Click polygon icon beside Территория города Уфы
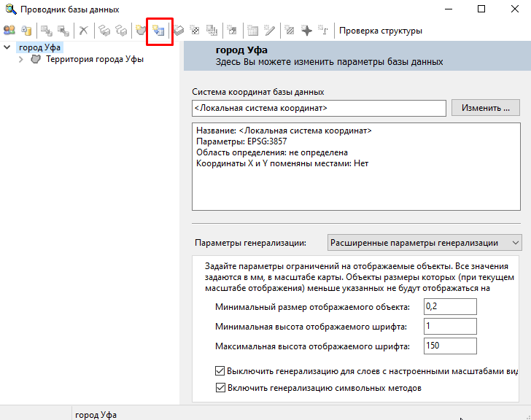Viewport: 531px width, 420px height. (36, 59)
